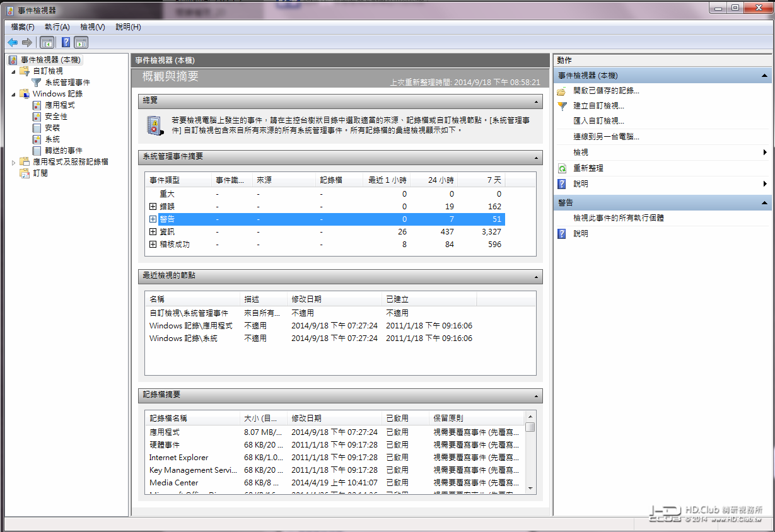Select 重大 event type row
The height and width of the screenshot is (532, 775).
point(325,194)
